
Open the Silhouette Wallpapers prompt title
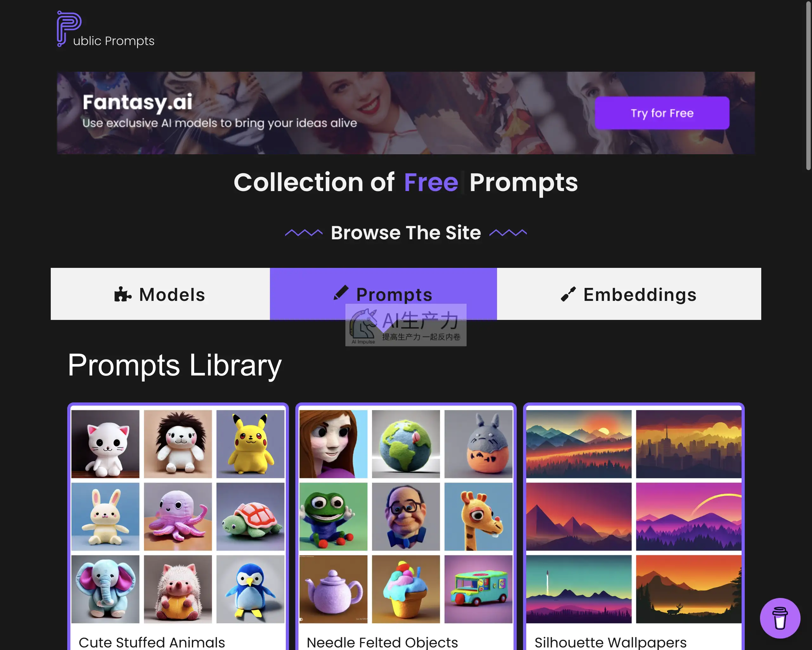click(x=611, y=642)
